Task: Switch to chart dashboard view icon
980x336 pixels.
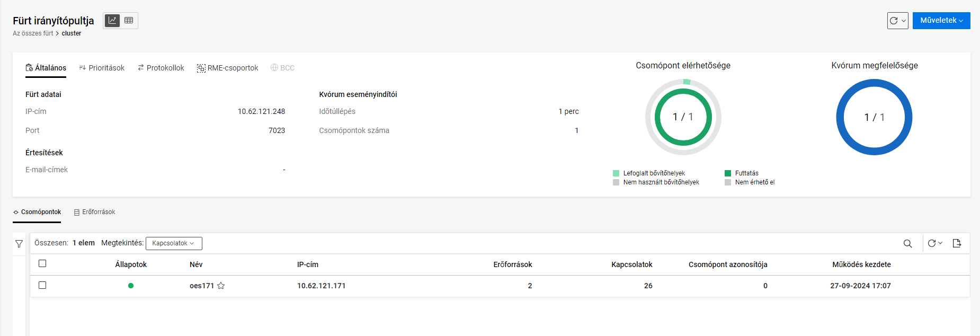Action: 112,21
